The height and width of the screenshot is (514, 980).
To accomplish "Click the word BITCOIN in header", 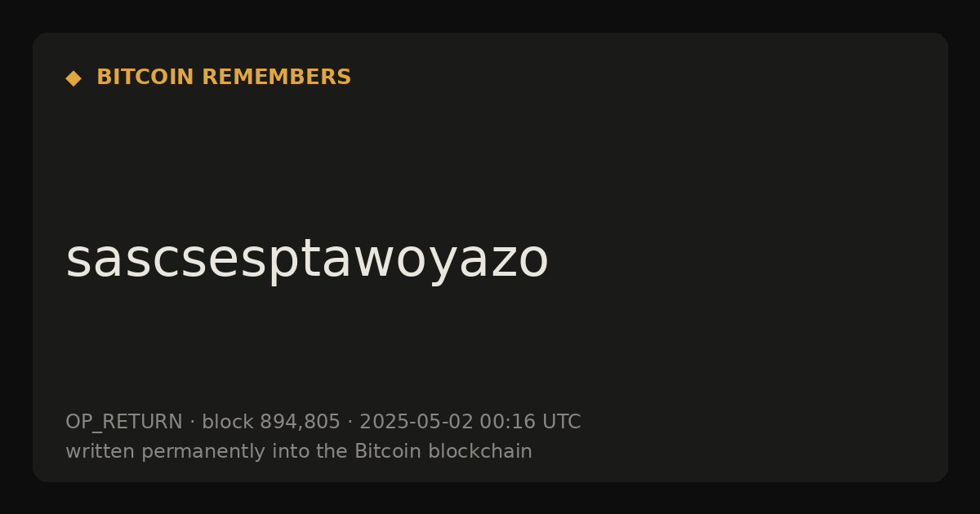I will [145, 78].
